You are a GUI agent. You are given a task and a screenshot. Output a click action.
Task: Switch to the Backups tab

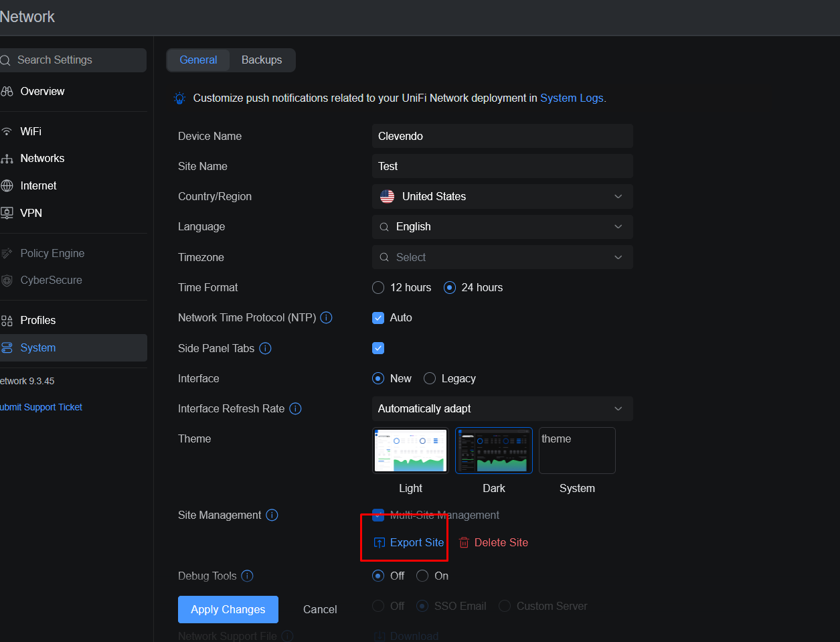(x=262, y=60)
